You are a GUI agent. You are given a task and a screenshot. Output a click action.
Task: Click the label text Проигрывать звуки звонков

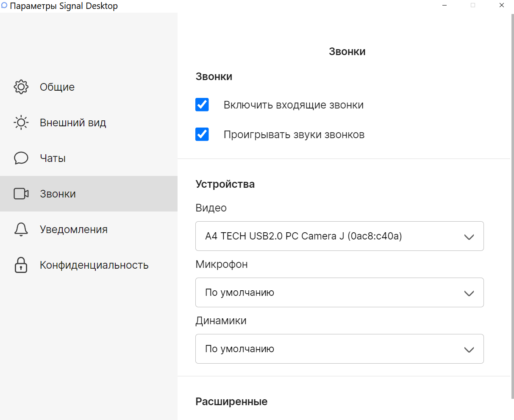click(x=294, y=135)
